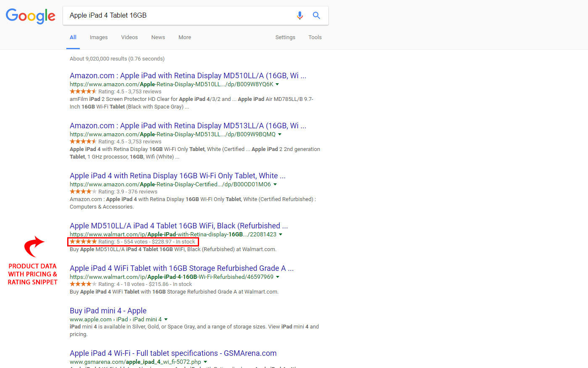Click the Google logo

coord(30,16)
